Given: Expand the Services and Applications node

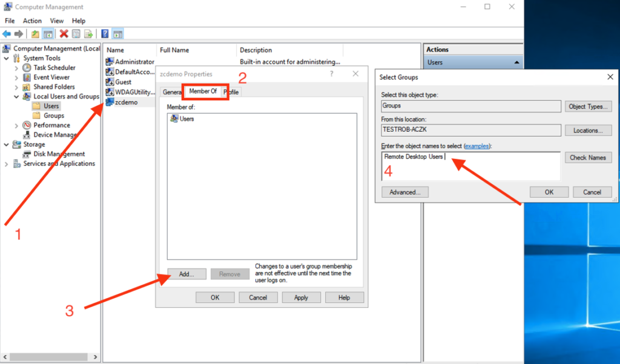Looking at the screenshot, I should pos(6,164).
